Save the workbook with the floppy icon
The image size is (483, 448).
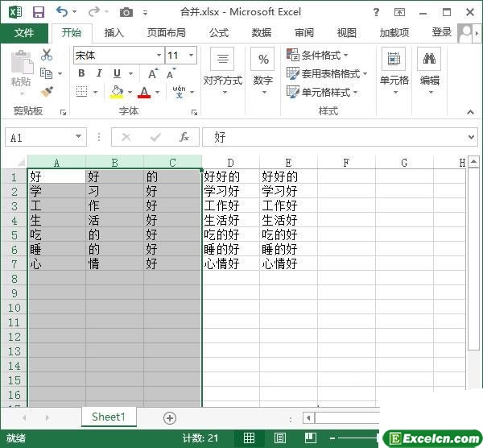[39, 12]
